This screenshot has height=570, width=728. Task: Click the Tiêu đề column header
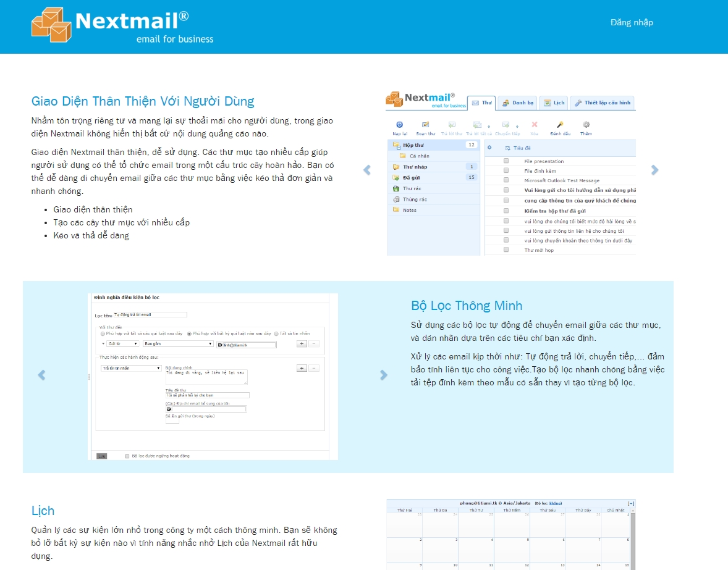[x=522, y=148]
